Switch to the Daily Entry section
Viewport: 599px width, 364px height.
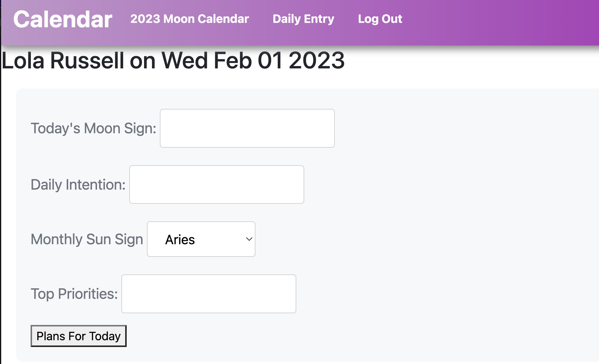click(303, 19)
